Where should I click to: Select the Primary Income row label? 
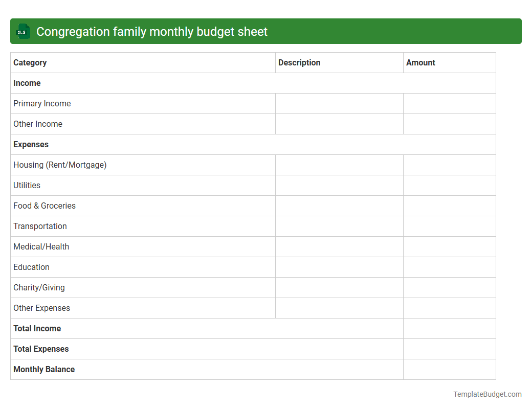[42, 103]
